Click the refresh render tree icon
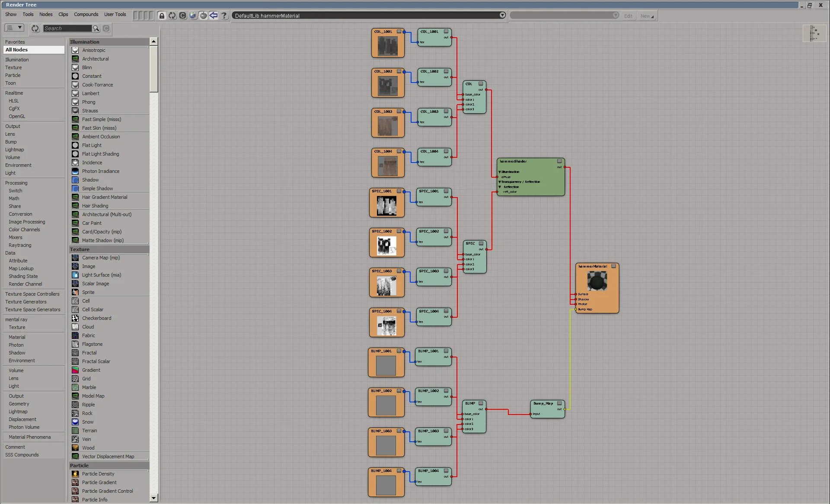 172,16
